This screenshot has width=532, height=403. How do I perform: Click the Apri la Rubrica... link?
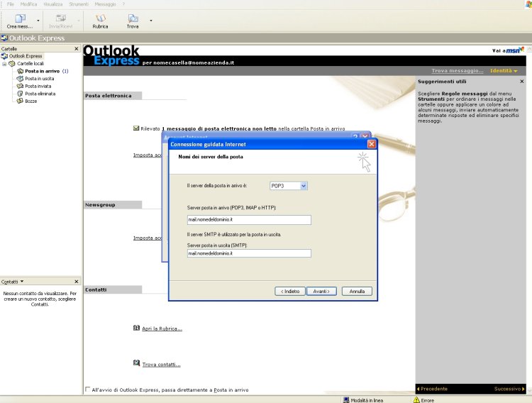[162, 329]
